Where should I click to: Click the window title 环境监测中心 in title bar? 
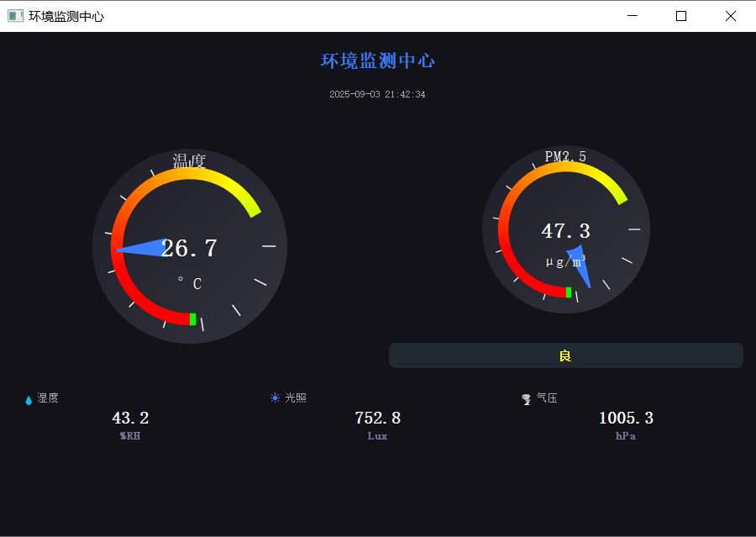click(x=66, y=17)
